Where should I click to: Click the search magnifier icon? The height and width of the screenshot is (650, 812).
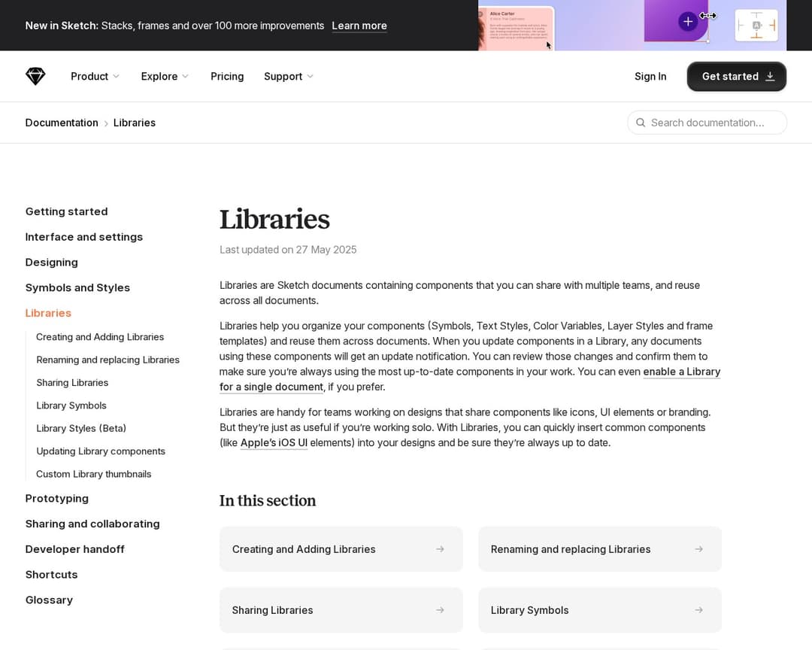tap(641, 123)
